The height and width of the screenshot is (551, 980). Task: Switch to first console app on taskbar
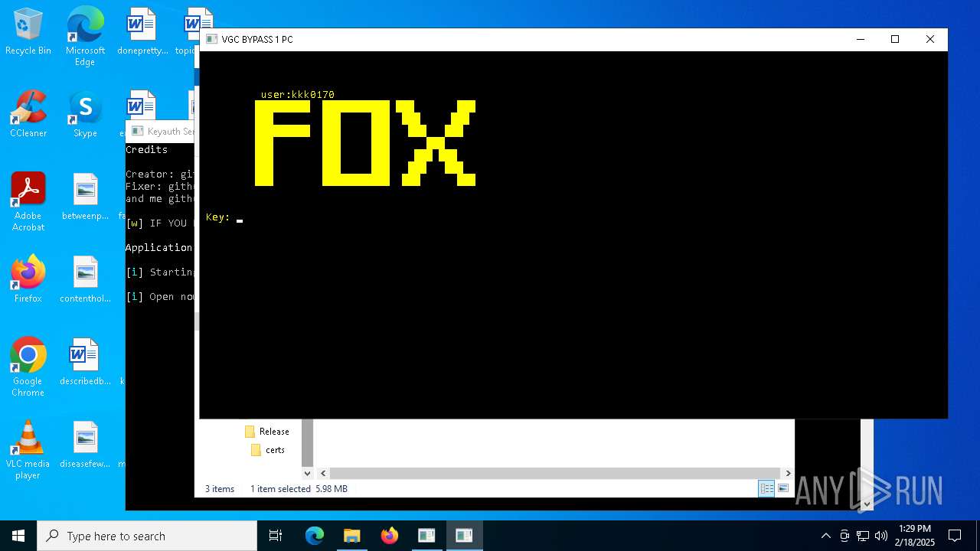click(x=426, y=536)
